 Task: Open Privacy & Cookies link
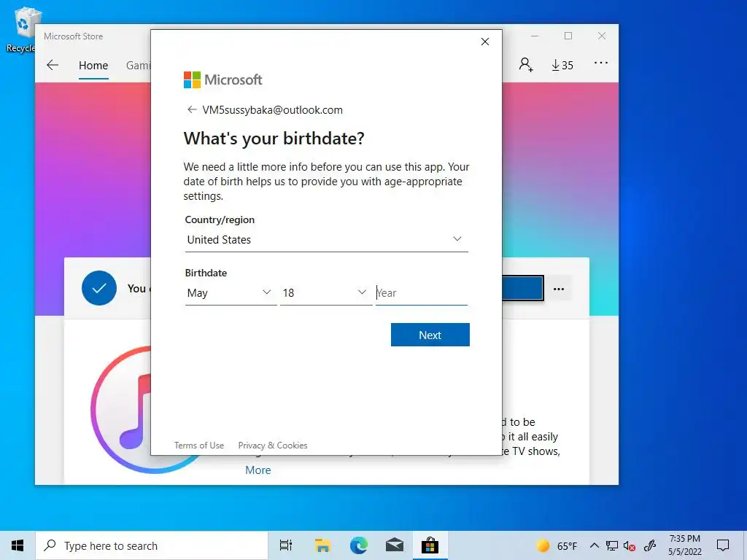pyautogui.click(x=273, y=446)
